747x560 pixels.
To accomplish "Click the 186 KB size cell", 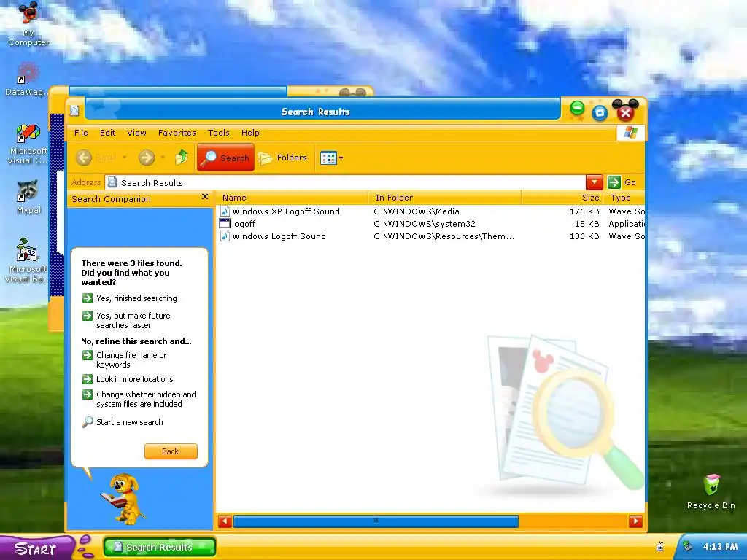I will coord(584,236).
